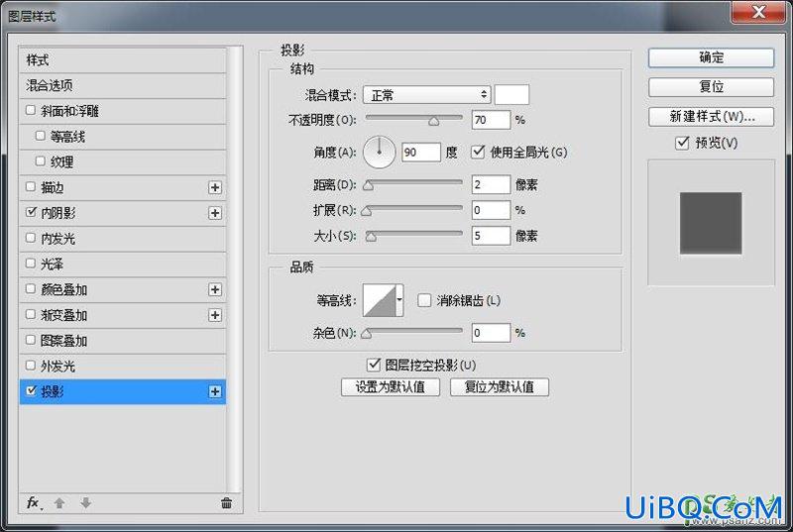Open the fx add-style menu icon

(34, 503)
